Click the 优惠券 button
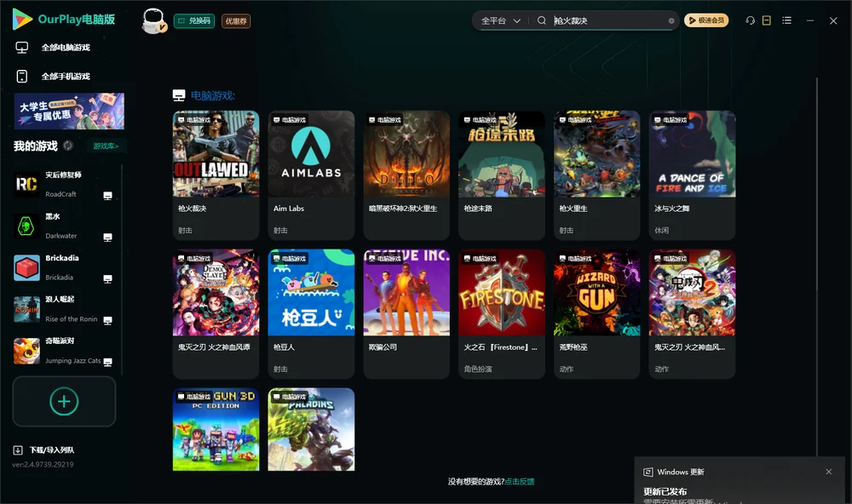 (236, 21)
